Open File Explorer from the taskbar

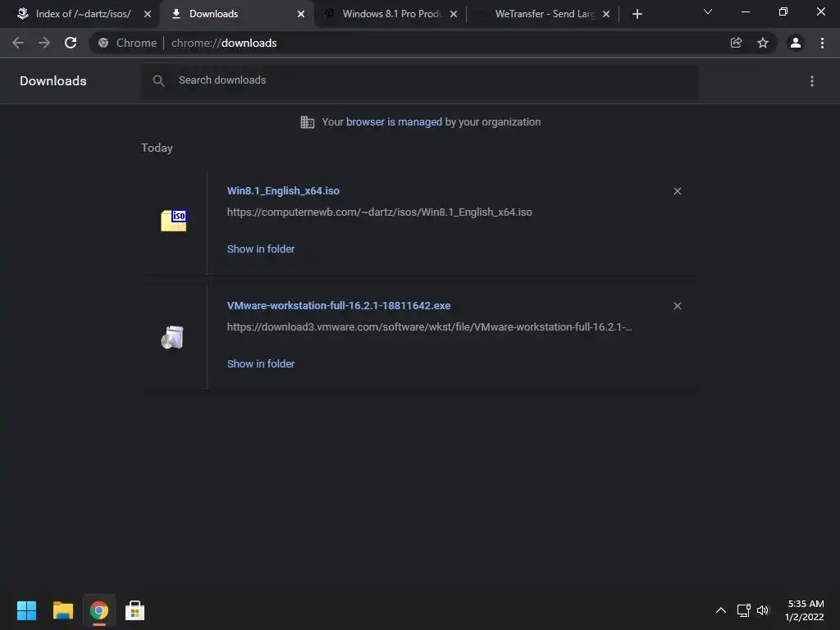pyautogui.click(x=62, y=610)
